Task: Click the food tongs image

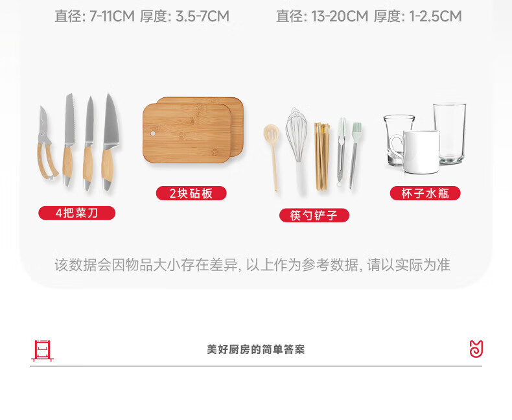Action: [341, 152]
